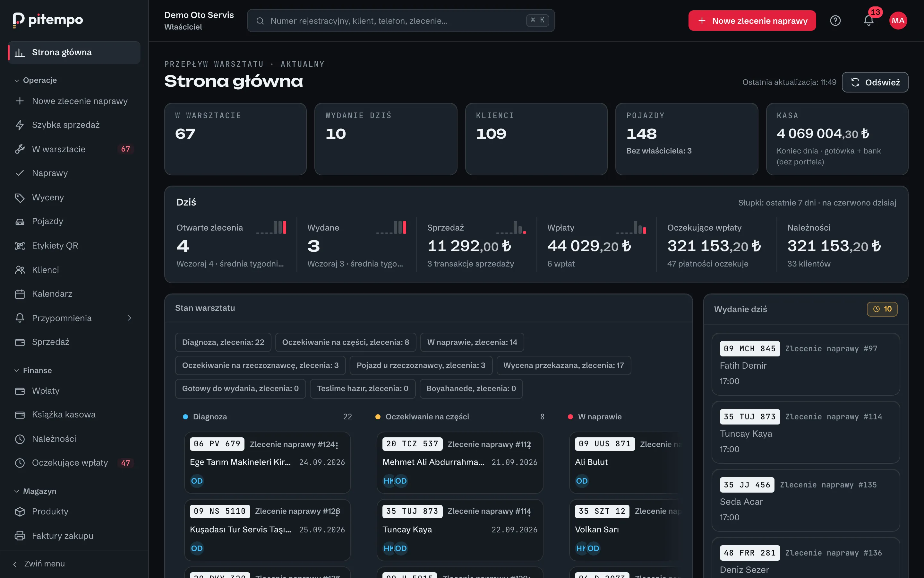Open the Sprzedaż 11 292,00 stat
This screenshot has width=924, height=578.
(476, 245)
